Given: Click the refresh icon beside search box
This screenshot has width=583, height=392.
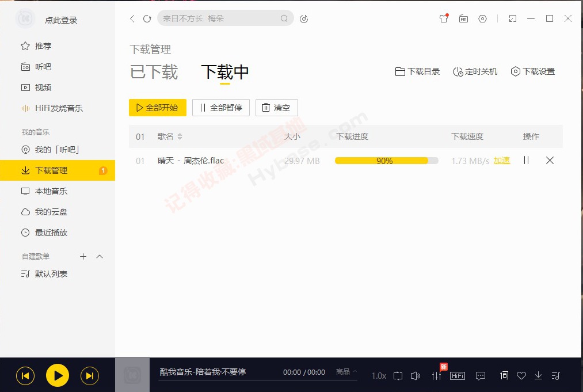Looking at the screenshot, I should tap(147, 18).
